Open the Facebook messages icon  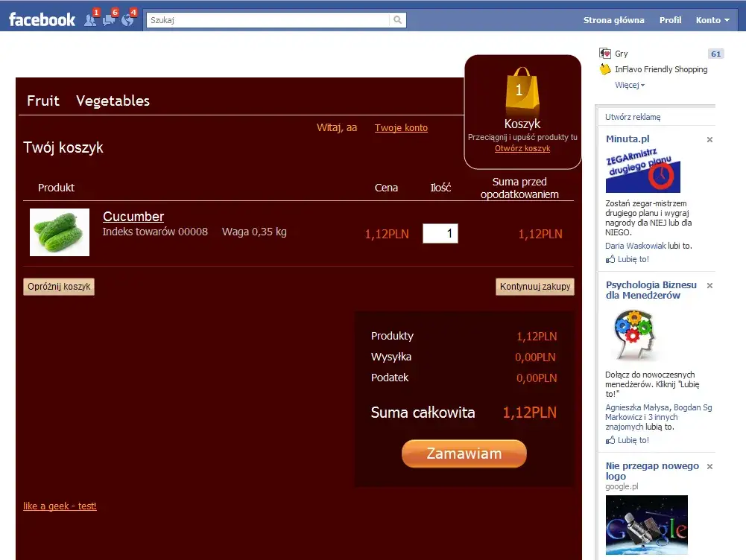tap(109, 20)
